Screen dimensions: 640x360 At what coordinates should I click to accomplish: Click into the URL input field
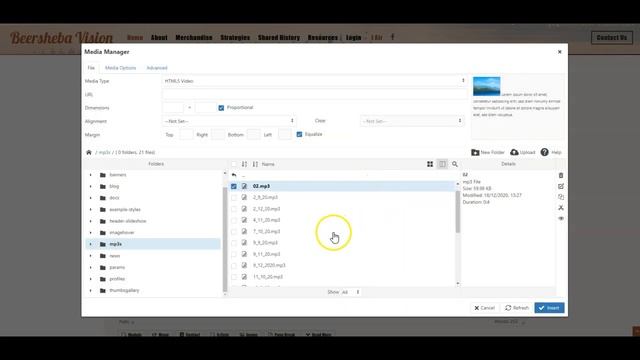click(x=314, y=94)
